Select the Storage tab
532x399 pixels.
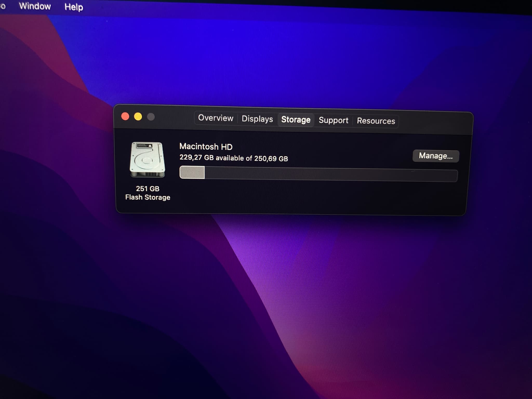pyautogui.click(x=296, y=119)
